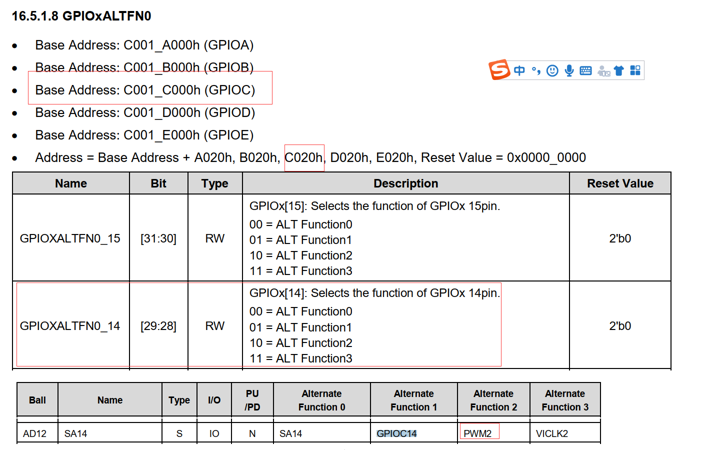Click 'GPIOx[15]: Selects the function' description line

pyautogui.click(x=375, y=206)
